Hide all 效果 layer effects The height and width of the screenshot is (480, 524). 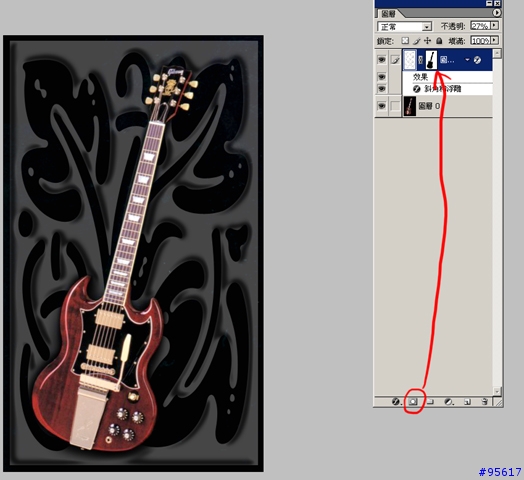382,77
